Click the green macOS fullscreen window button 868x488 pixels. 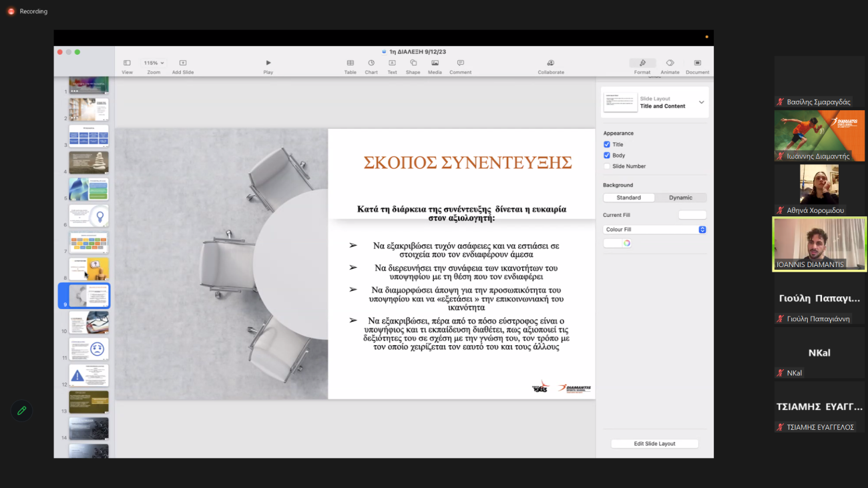point(77,52)
